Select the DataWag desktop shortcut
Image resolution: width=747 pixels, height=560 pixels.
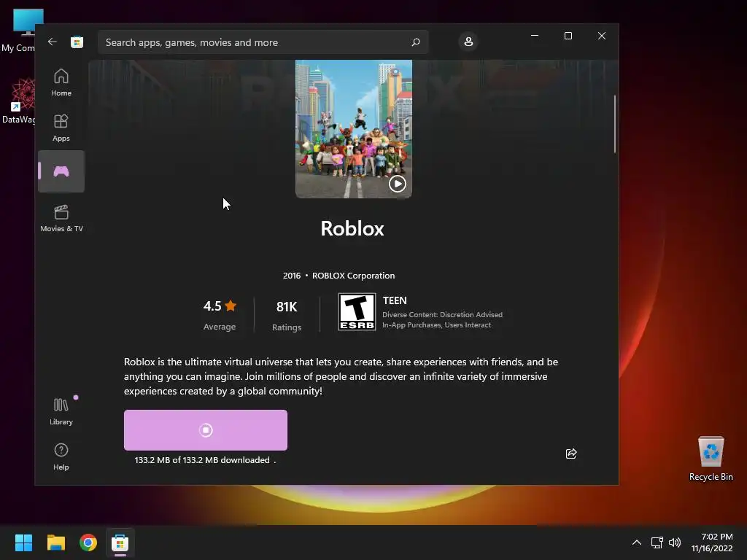18,101
